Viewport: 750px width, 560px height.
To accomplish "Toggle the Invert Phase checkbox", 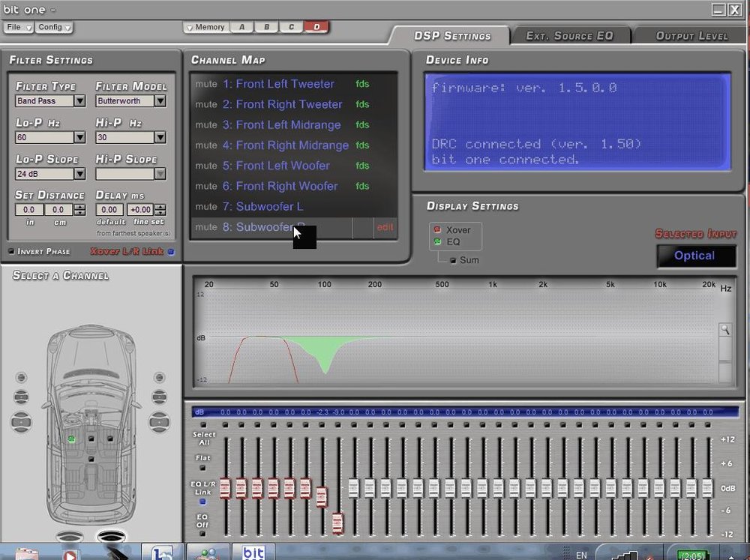I will 11,251.
